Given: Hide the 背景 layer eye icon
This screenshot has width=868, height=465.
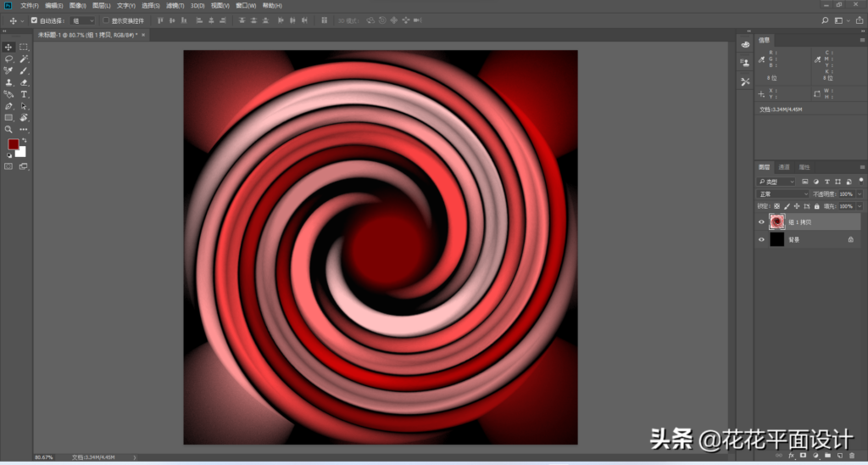Looking at the screenshot, I should (761, 240).
